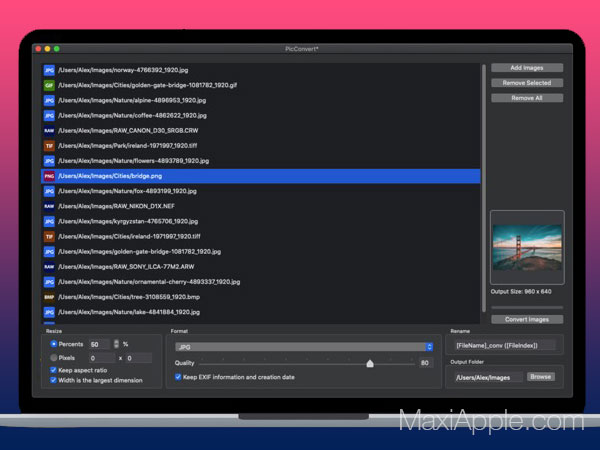Screen dimensions: 600x450
Task: Click the Rename pattern input field
Action: tap(504, 345)
